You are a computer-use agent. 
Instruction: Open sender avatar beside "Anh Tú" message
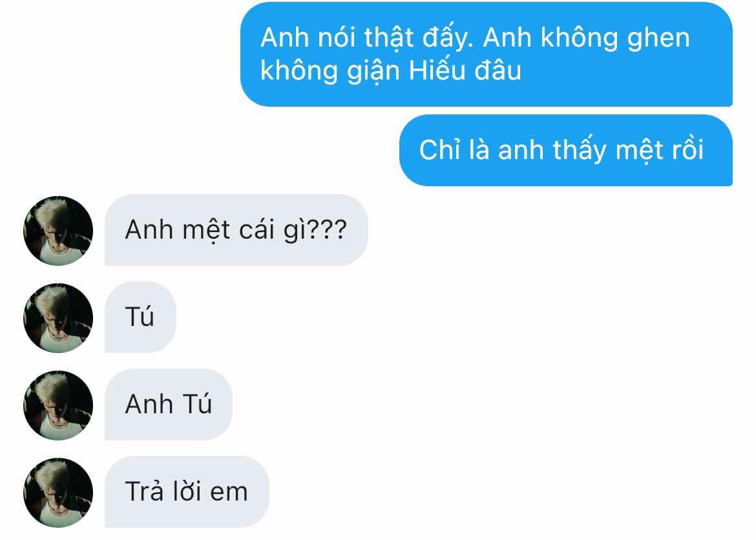[58, 405]
